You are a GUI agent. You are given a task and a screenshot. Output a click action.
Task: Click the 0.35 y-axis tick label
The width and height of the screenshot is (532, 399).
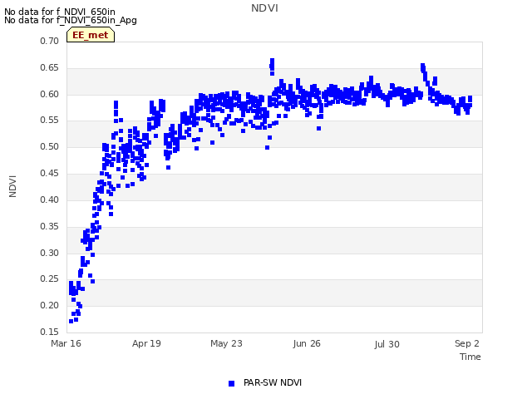point(50,226)
